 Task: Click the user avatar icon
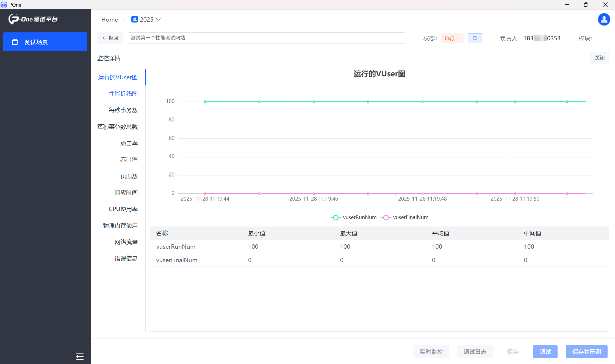tap(604, 19)
